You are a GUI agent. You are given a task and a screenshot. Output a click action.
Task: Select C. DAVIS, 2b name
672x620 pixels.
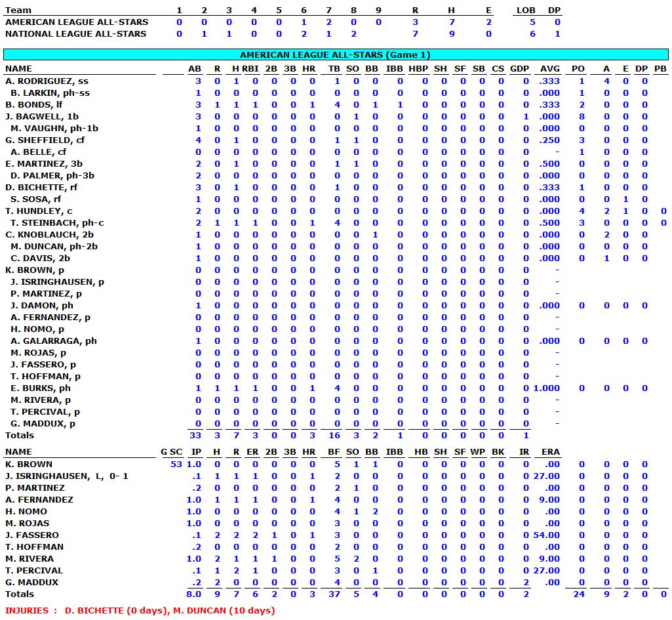(40, 258)
